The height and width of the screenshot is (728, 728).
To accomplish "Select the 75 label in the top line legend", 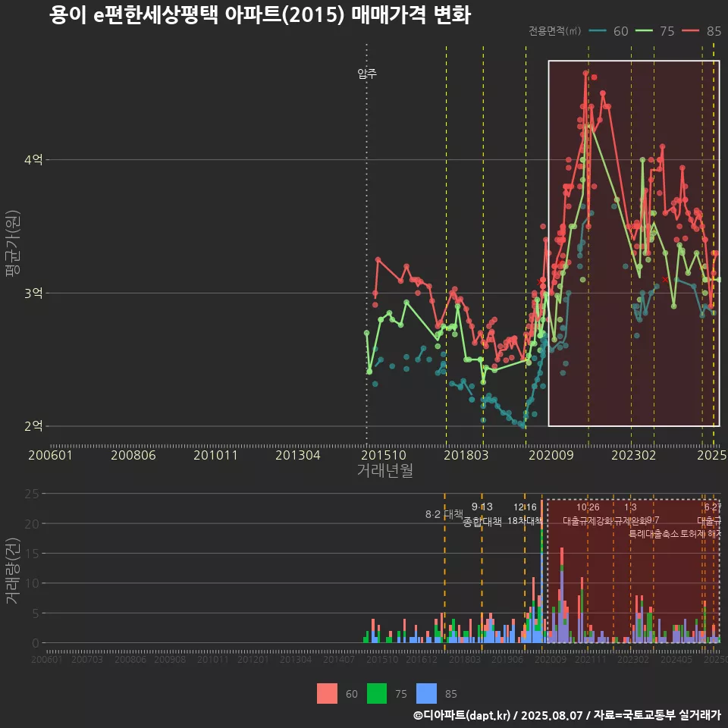I will point(667,31).
